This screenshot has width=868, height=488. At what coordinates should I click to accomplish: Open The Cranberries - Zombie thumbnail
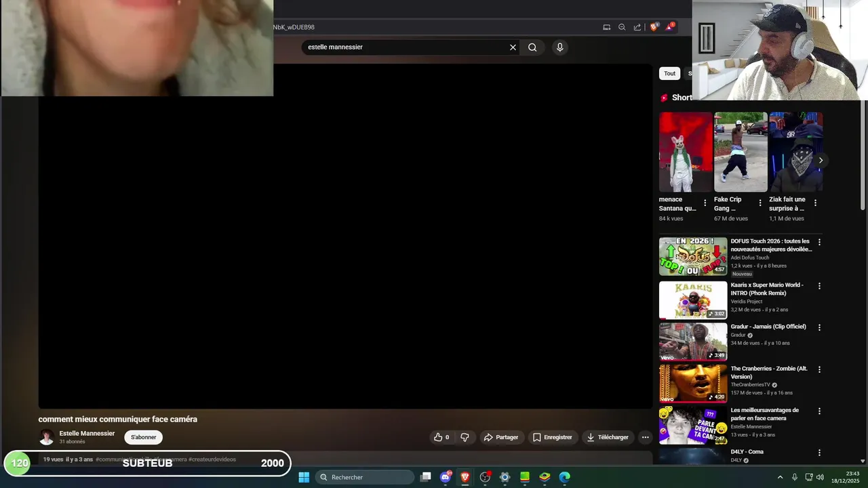click(693, 384)
